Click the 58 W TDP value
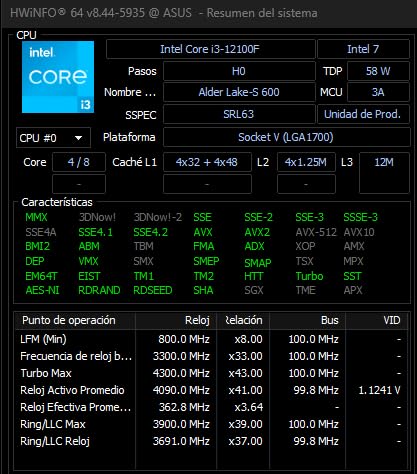 pyautogui.click(x=378, y=71)
